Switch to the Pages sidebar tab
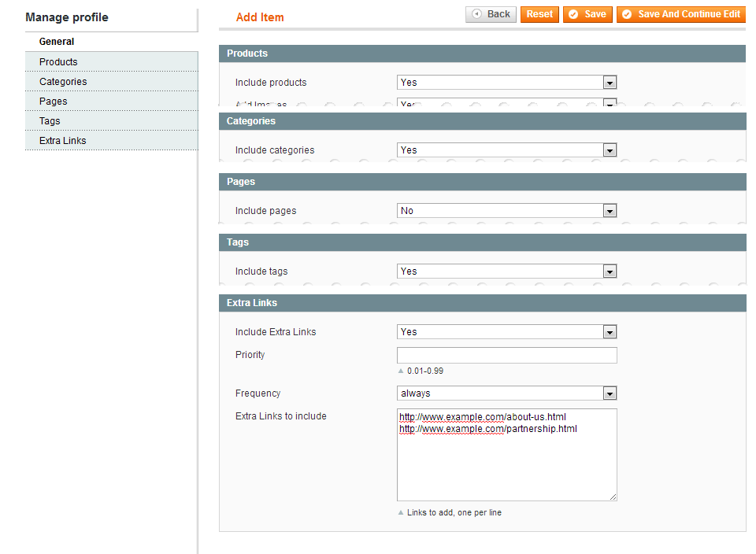The image size is (756, 554). click(111, 102)
